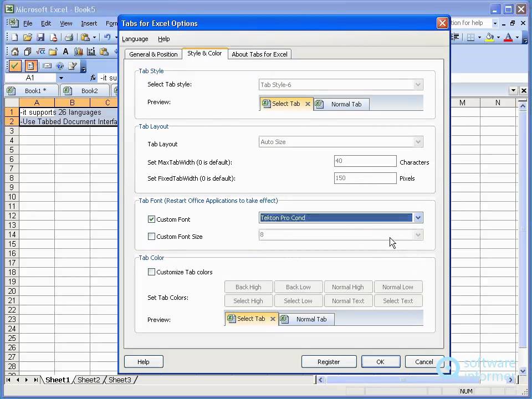
Task: Click the Excel vertical scrollbar down arrow
Action: [x=523, y=371]
